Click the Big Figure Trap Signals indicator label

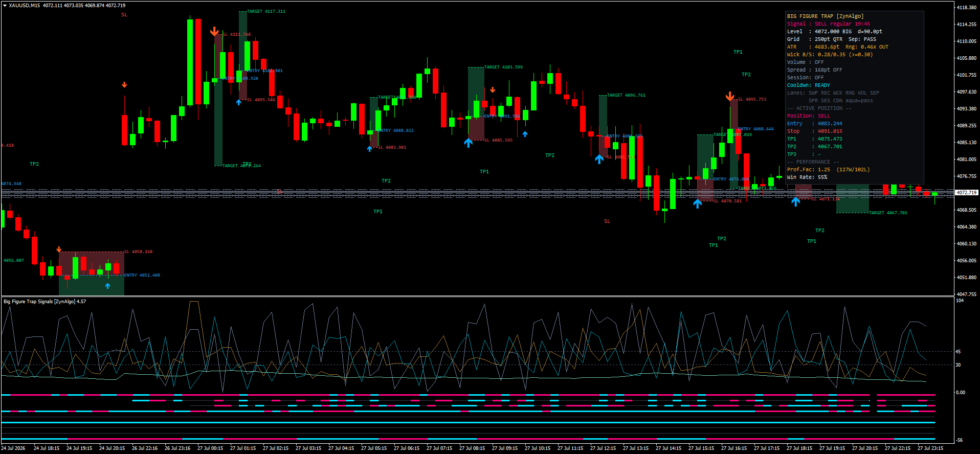pos(44,302)
